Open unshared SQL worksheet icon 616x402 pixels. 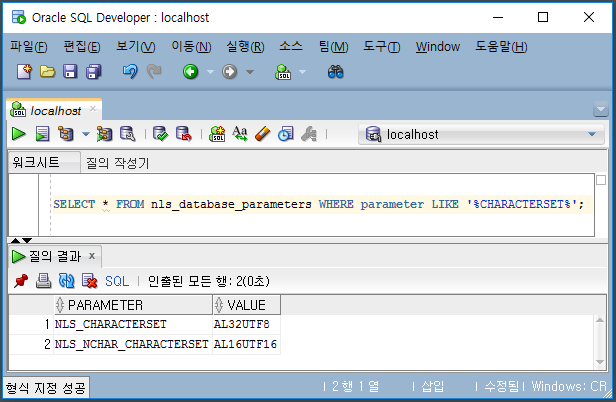(x=217, y=134)
